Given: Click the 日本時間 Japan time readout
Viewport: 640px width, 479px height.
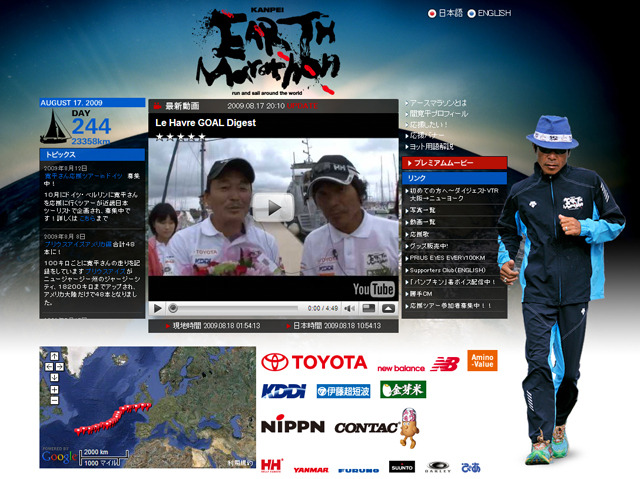Looking at the screenshot, I should 334,326.
